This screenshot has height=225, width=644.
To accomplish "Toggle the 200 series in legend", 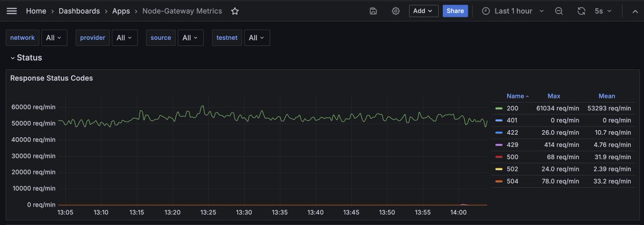I will click(511, 108).
